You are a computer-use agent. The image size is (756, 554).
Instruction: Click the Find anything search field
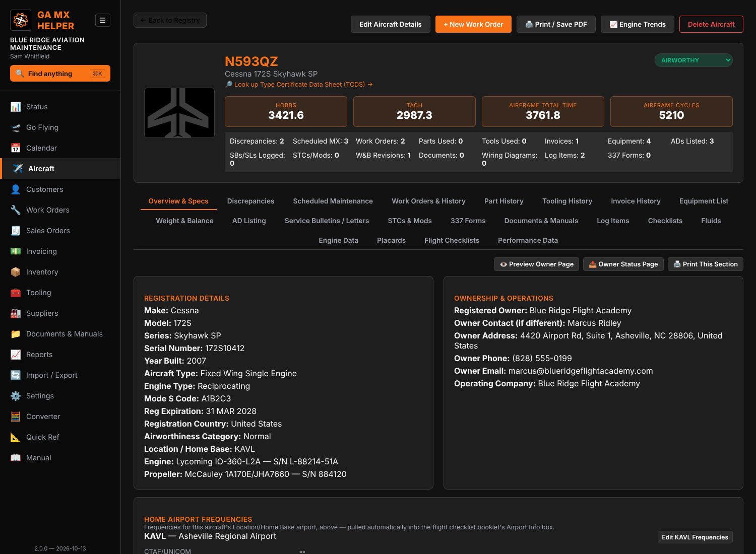pos(60,74)
